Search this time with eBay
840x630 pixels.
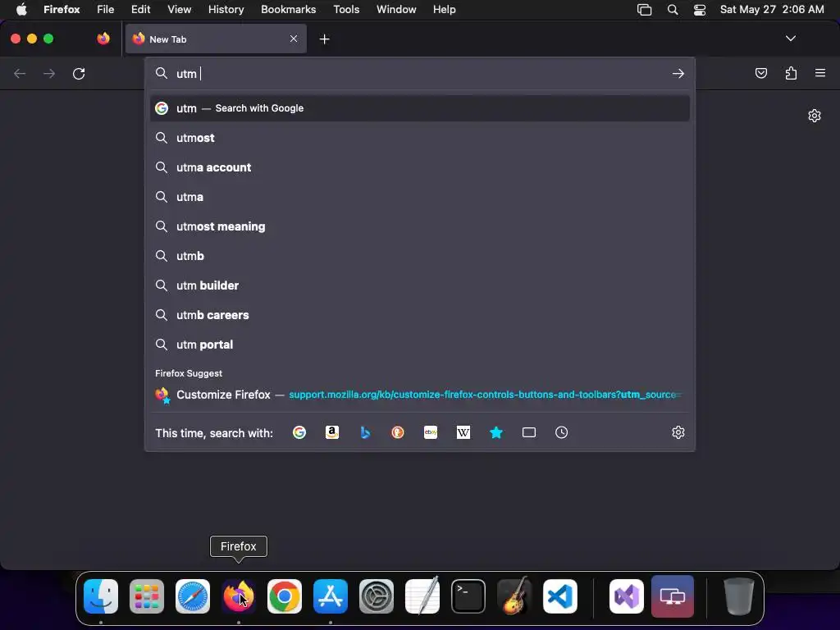pyautogui.click(x=431, y=432)
